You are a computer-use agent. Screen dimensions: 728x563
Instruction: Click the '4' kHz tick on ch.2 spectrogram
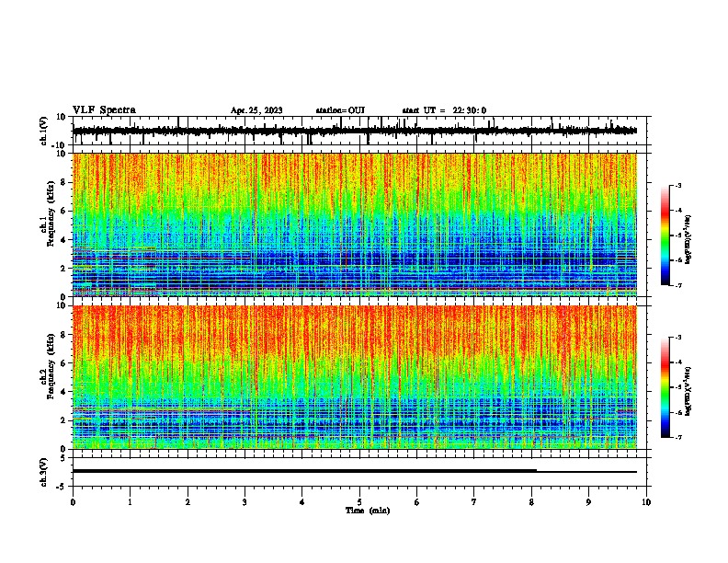(x=63, y=392)
